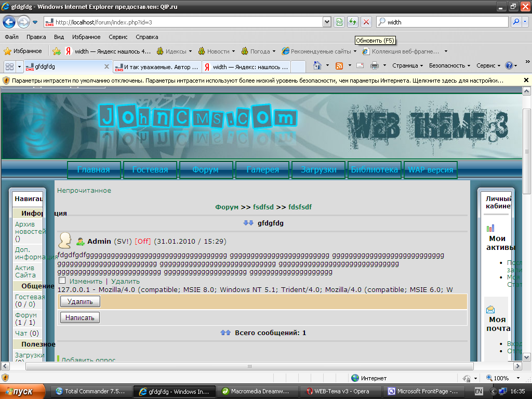Tick the checkbox beside Изменить

click(62, 281)
